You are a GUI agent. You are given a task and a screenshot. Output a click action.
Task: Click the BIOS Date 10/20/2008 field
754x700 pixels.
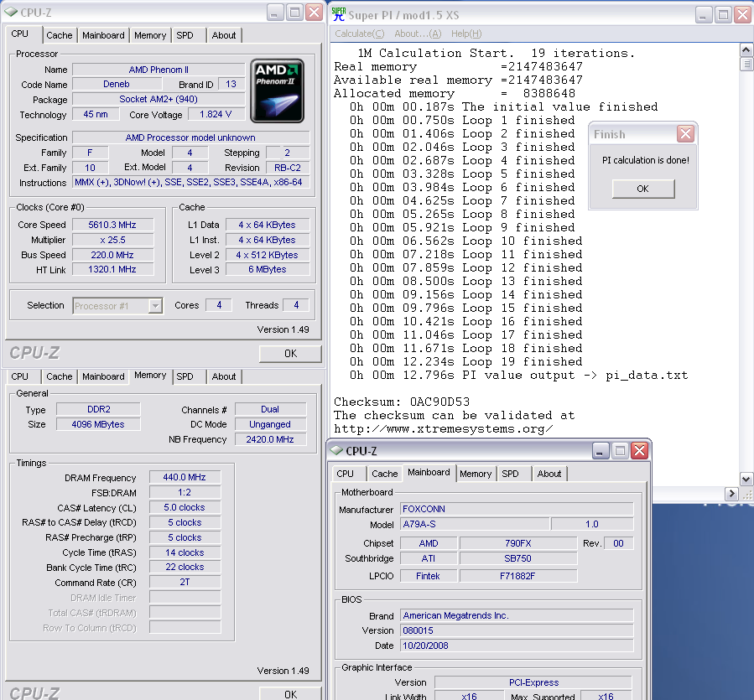[x=517, y=646]
